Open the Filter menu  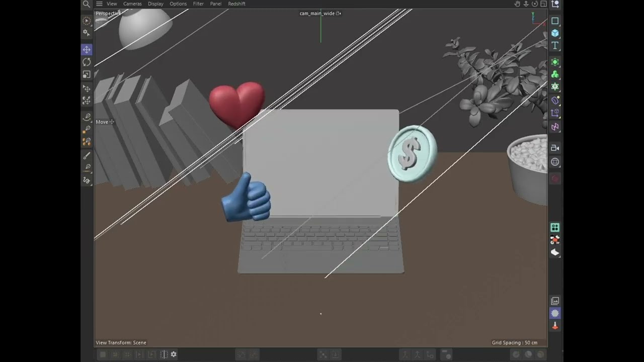198,4
